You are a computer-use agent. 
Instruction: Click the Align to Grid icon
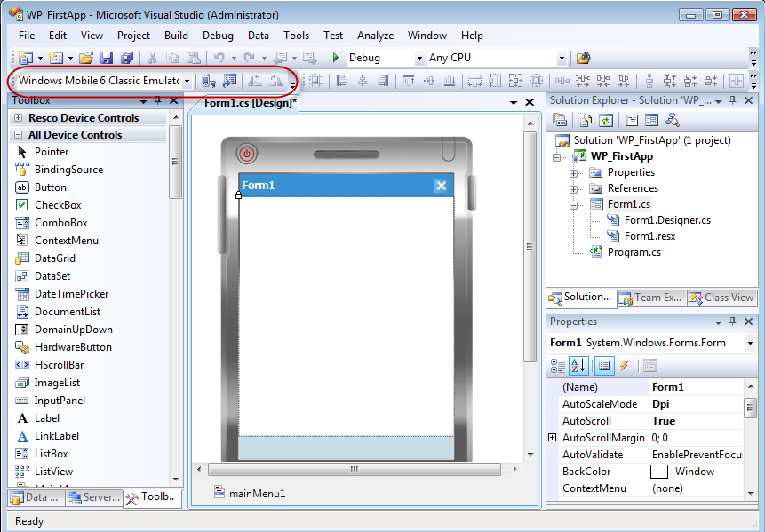(315, 81)
